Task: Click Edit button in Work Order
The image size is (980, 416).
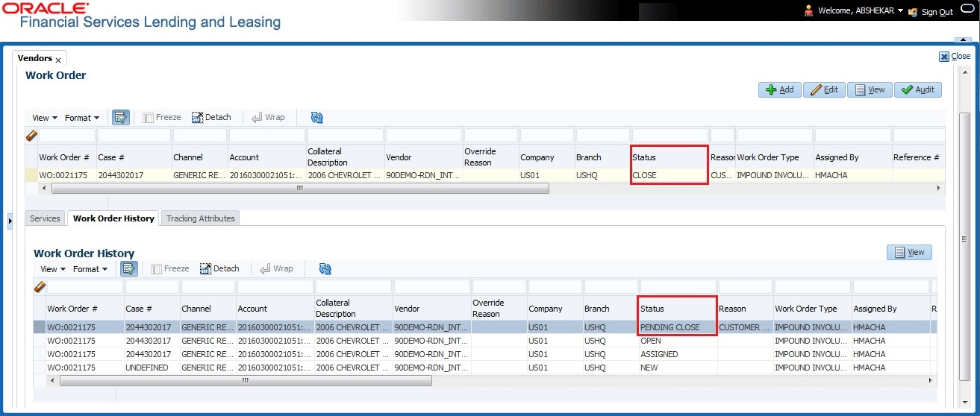Action: point(823,89)
